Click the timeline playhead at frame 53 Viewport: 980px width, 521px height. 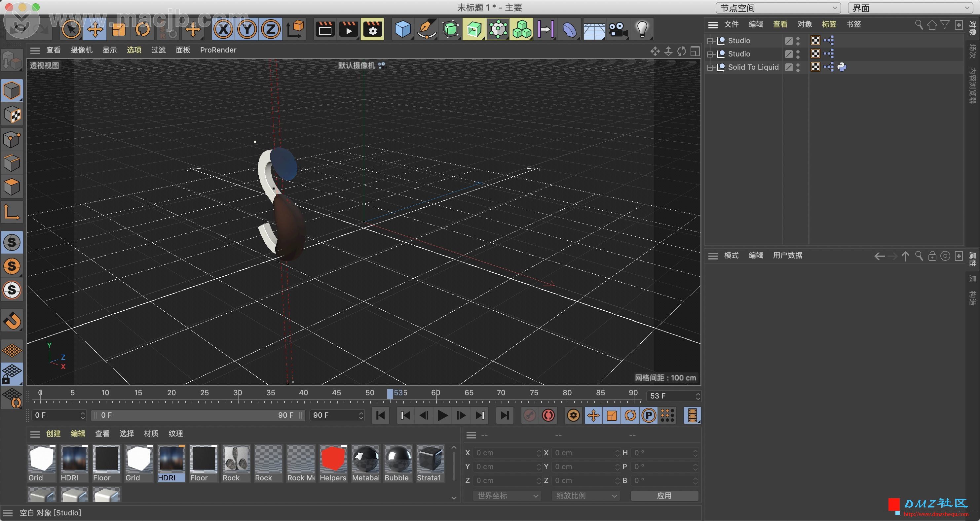pyautogui.click(x=390, y=394)
